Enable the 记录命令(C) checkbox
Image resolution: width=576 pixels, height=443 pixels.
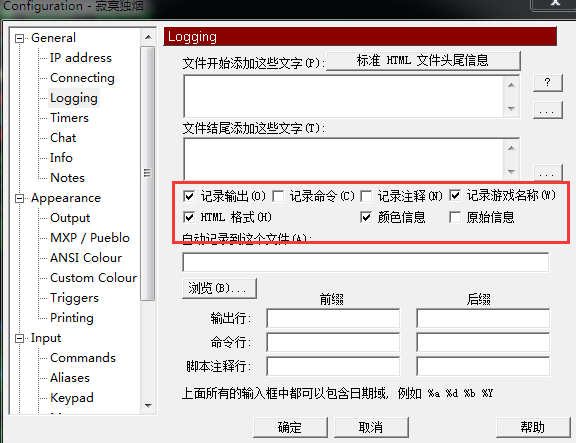pyautogui.click(x=278, y=196)
